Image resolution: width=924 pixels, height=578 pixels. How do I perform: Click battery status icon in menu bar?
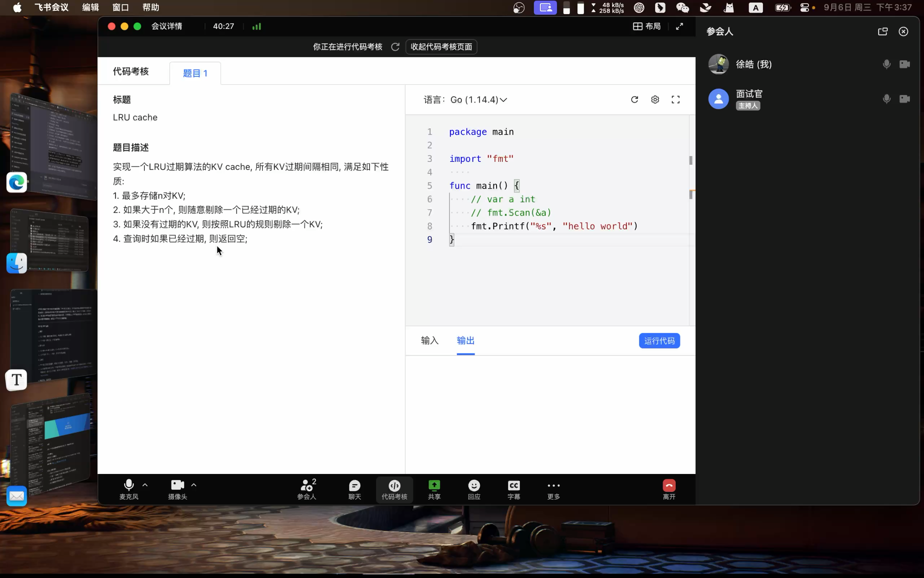pos(783,8)
